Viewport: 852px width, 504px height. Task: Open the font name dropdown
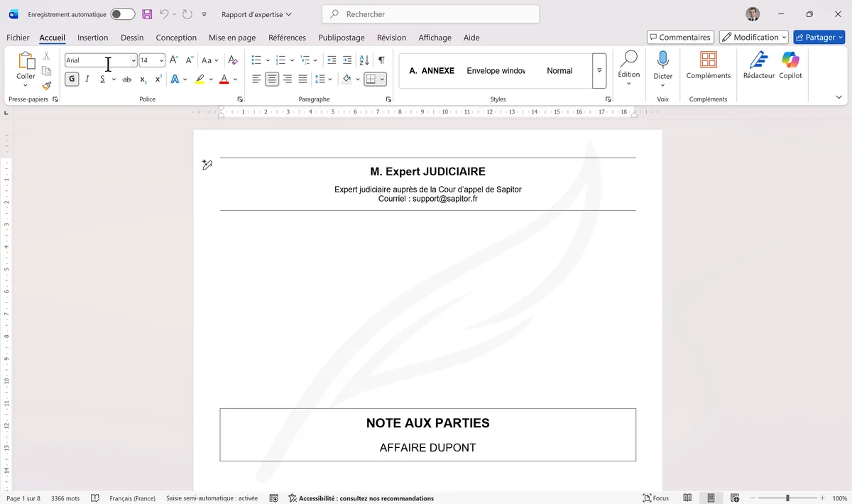[133, 60]
